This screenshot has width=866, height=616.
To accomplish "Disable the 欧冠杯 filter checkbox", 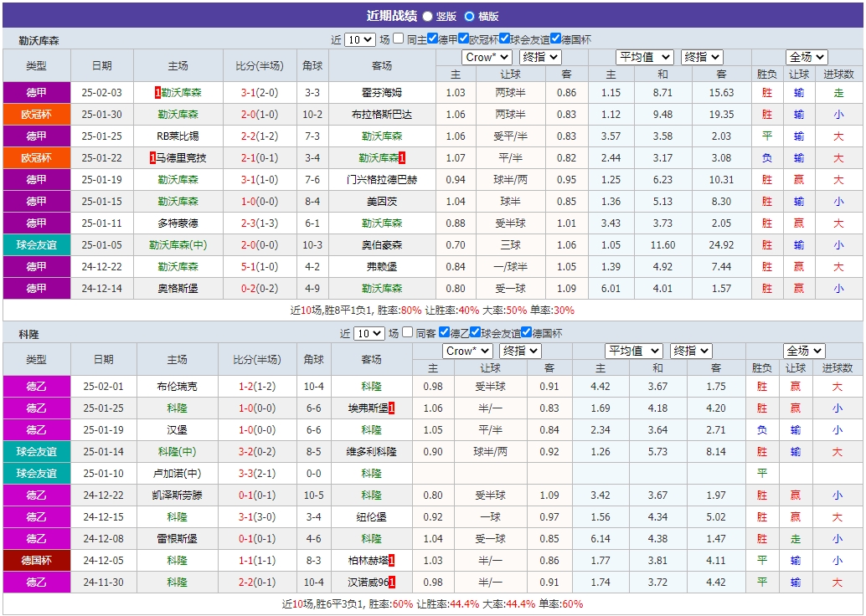I will [463, 38].
